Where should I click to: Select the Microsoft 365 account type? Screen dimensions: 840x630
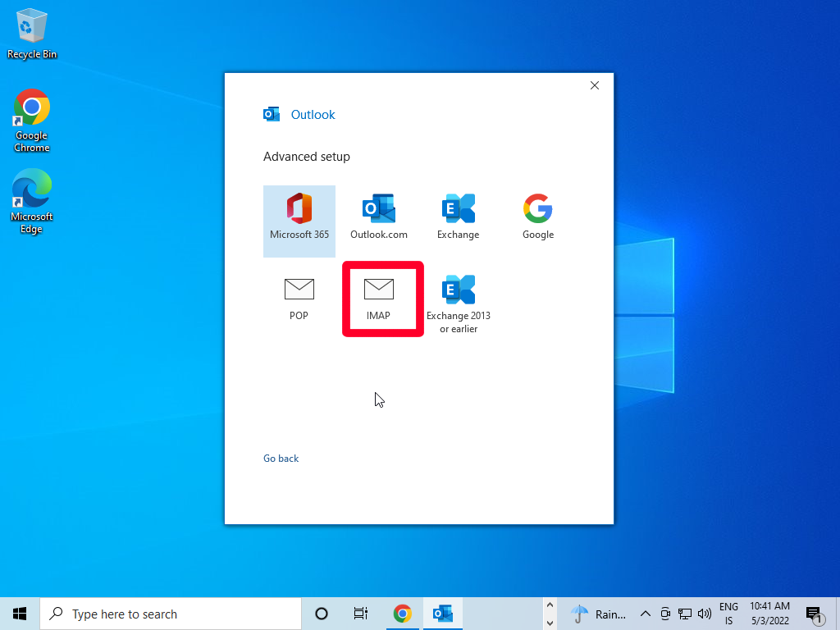pyautogui.click(x=299, y=219)
